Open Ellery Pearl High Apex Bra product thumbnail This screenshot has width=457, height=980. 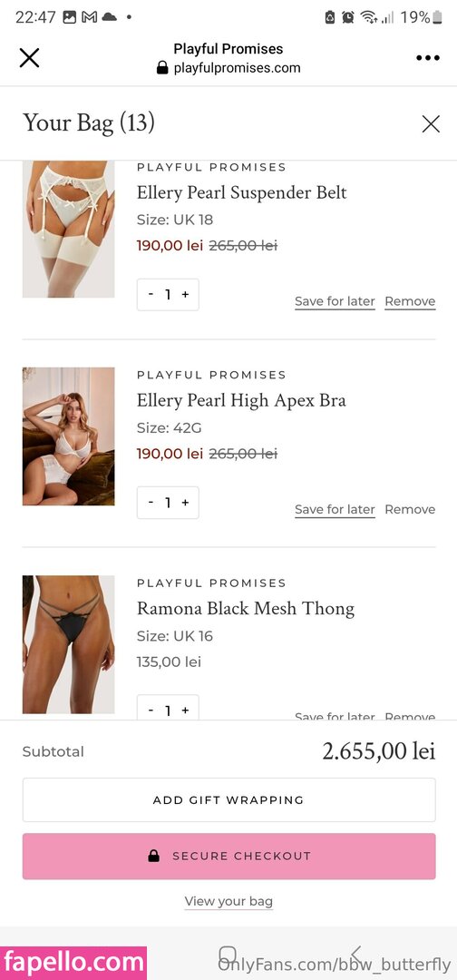tap(69, 436)
